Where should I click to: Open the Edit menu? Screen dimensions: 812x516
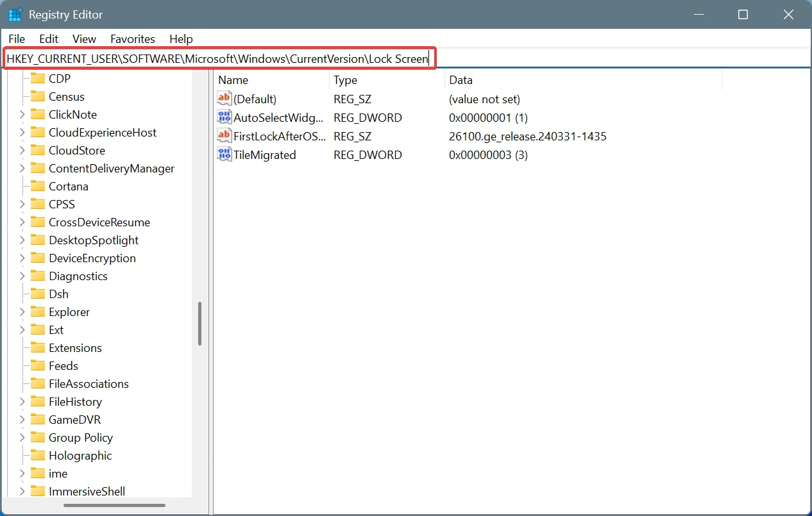point(49,39)
